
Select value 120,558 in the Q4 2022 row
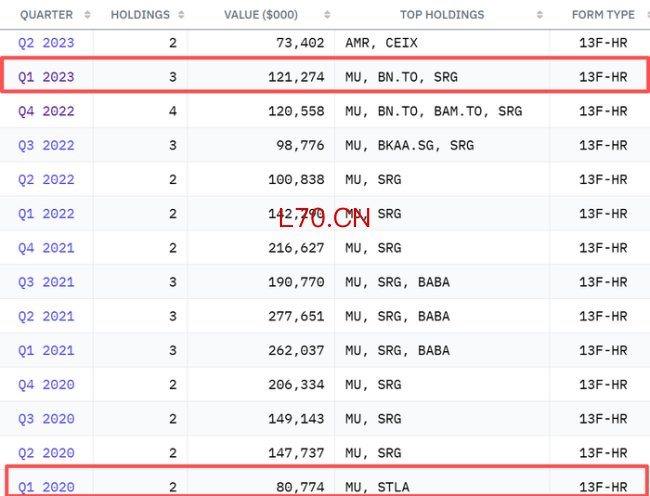tap(296, 111)
